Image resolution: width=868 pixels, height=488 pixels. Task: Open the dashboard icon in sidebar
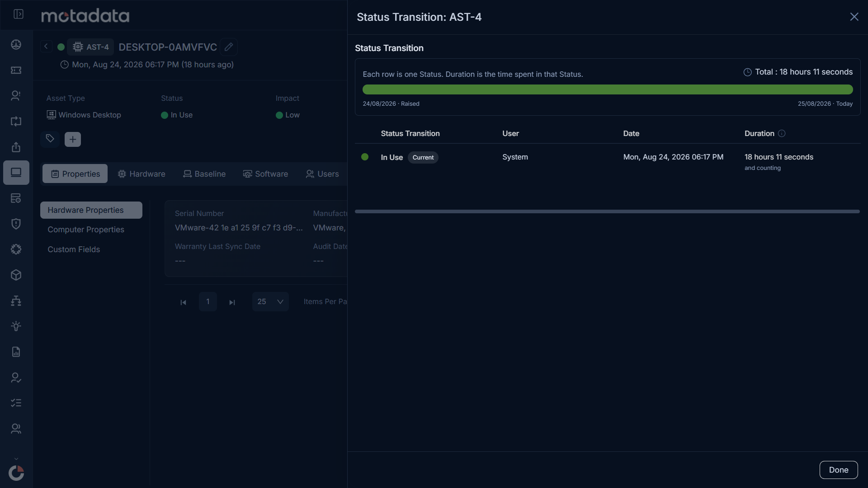click(x=16, y=44)
